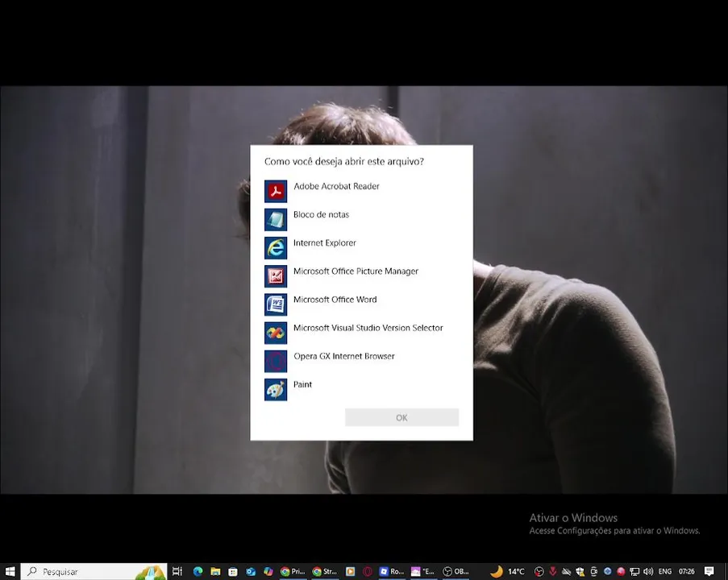
Task: Confirm the dialog with the OK button
Action: (x=401, y=417)
